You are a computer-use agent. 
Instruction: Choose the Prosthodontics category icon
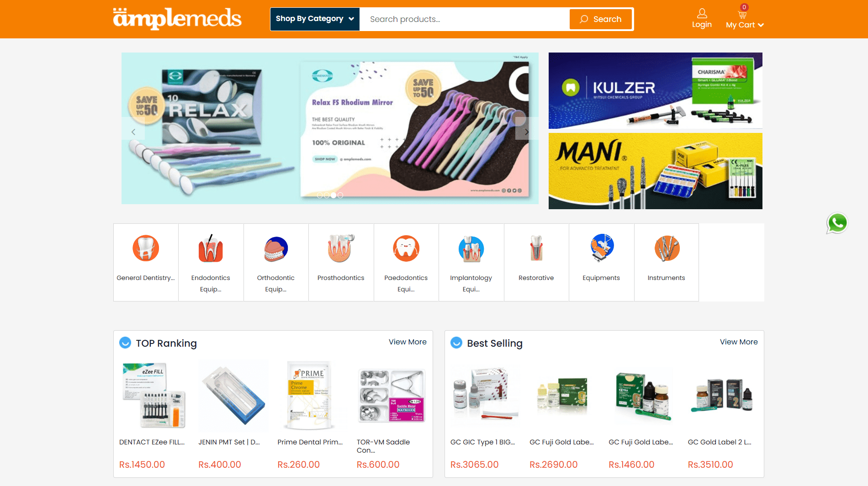click(x=341, y=248)
